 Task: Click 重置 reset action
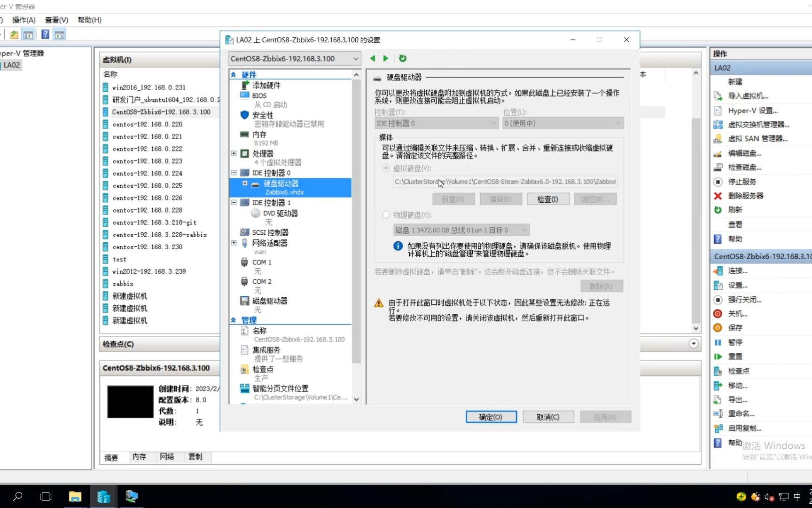735,357
